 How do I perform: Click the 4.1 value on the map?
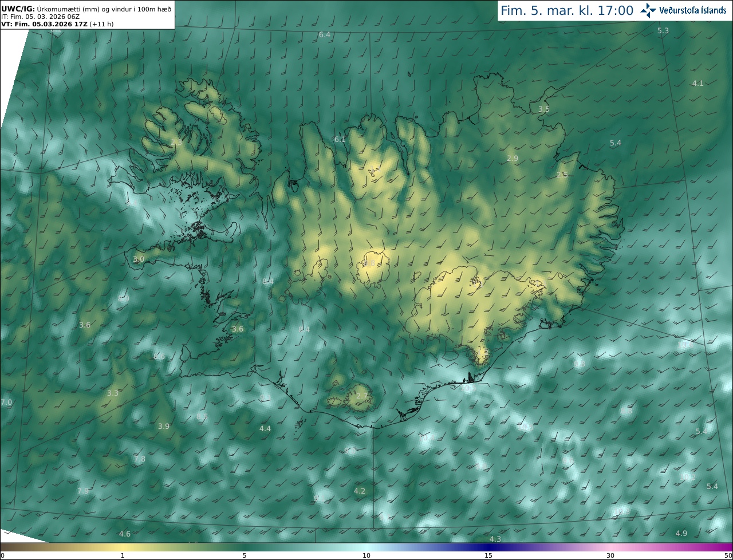pyautogui.click(x=698, y=83)
